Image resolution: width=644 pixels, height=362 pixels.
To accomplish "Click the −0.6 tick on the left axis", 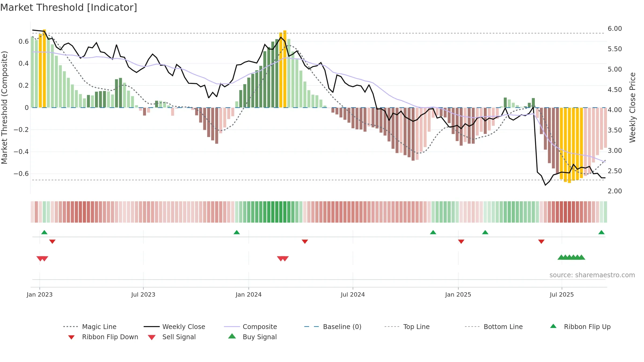I will [x=21, y=174].
